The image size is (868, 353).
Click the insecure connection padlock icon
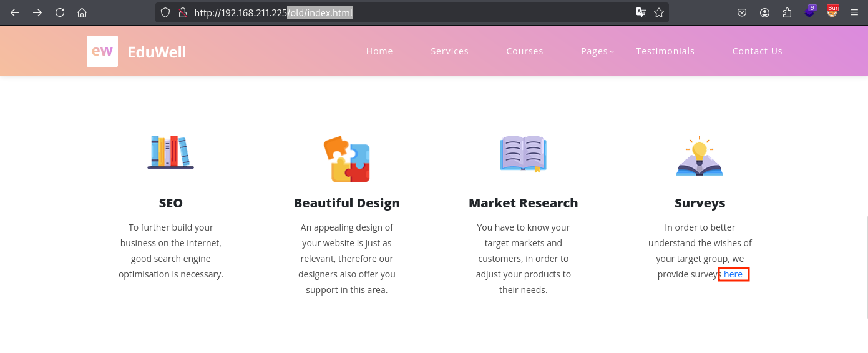pos(182,12)
